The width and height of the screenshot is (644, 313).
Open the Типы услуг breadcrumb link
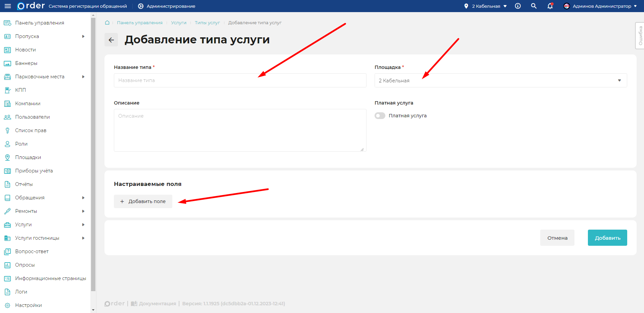207,23
